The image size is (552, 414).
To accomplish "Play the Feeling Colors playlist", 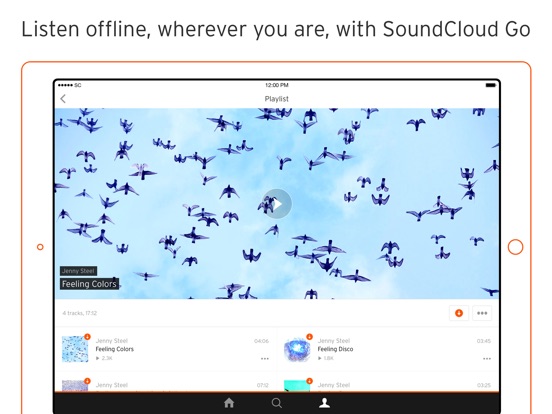I will click(x=277, y=204).
